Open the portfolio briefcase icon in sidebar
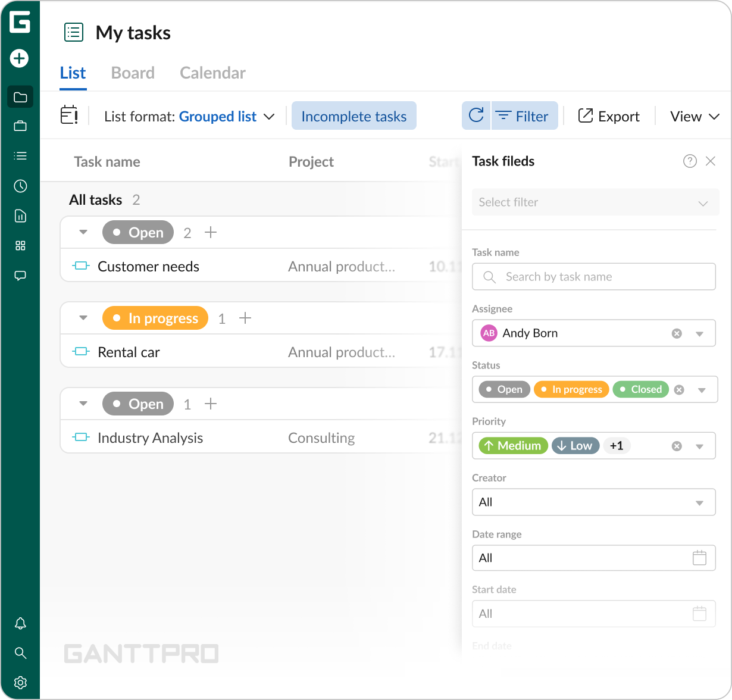This screenshot has width=732, height=700. coord(20,126)
